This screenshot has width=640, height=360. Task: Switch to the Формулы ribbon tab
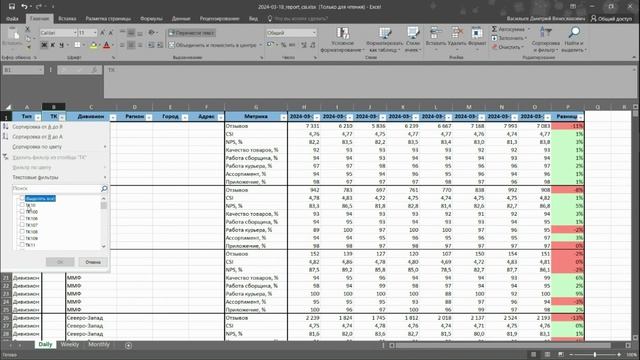[x=151, y=18]
